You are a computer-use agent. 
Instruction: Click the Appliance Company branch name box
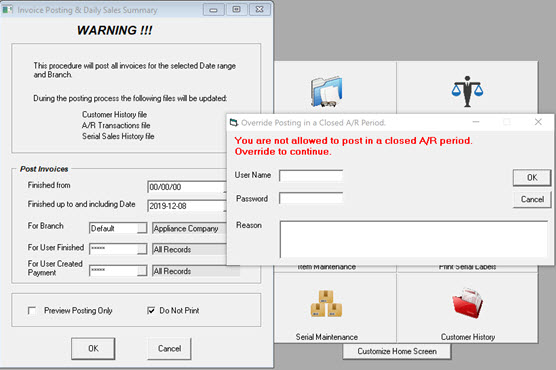tap(189, 228)
